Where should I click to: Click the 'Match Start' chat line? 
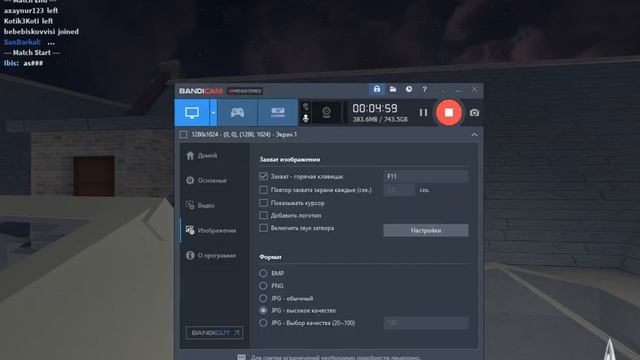[32, 53]
